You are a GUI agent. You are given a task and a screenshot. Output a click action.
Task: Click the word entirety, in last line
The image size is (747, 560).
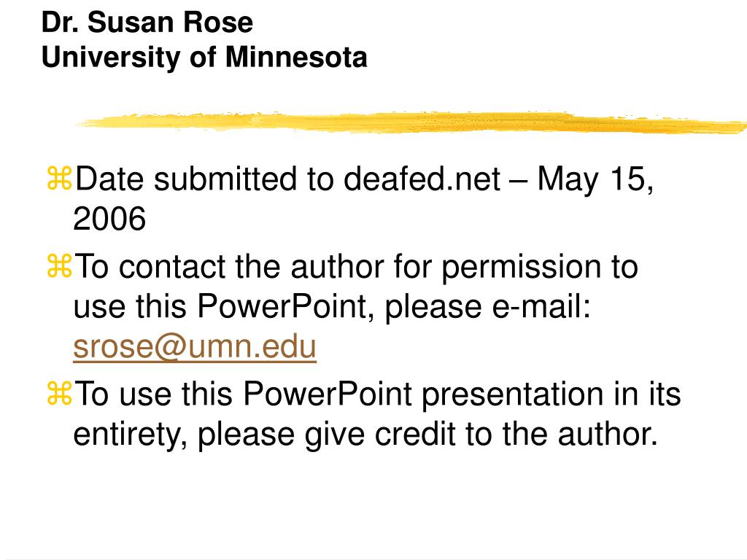tap(130, 435)
